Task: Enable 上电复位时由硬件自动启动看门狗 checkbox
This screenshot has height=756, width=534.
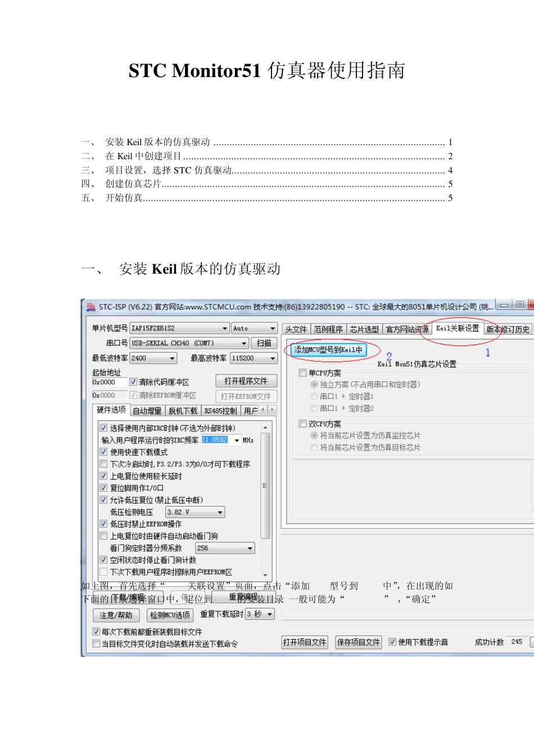Action: click(103, 536)
